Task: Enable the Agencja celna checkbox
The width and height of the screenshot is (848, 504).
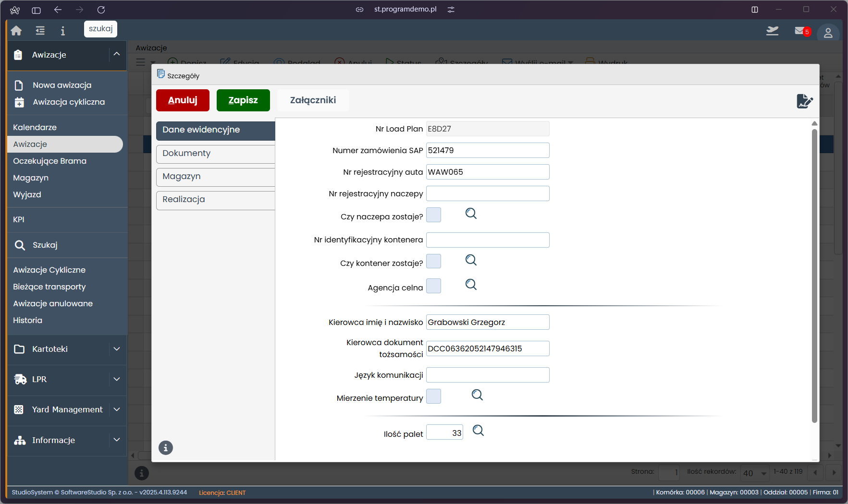Action: (x=433, y=286)
